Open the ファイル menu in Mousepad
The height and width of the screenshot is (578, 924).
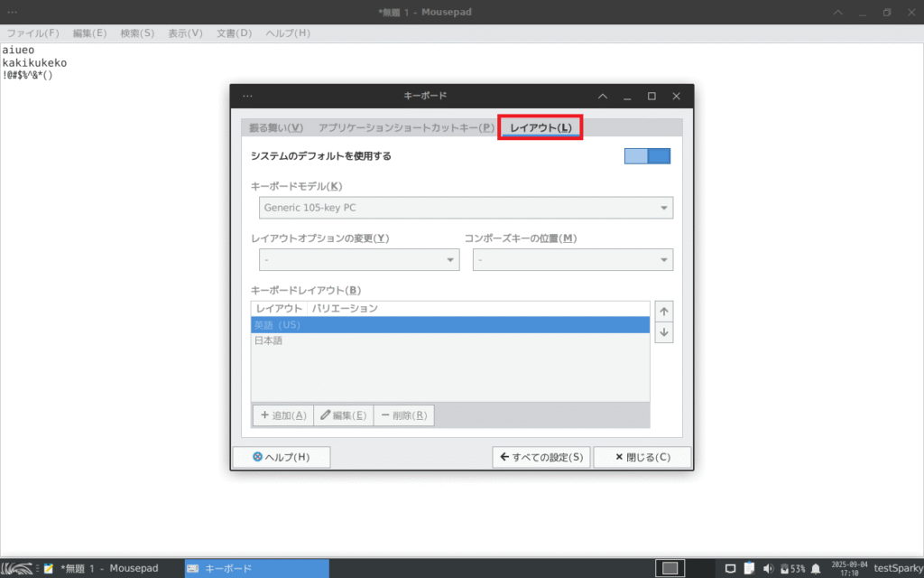[x=33, y=33]
